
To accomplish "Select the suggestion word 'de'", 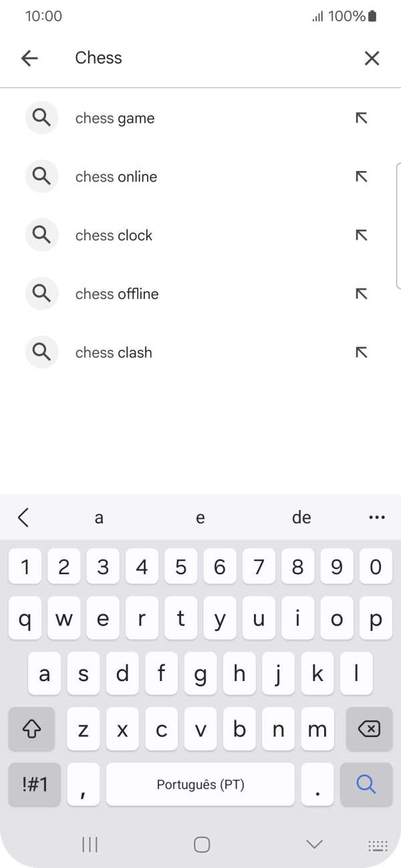I will coord(301,517).
